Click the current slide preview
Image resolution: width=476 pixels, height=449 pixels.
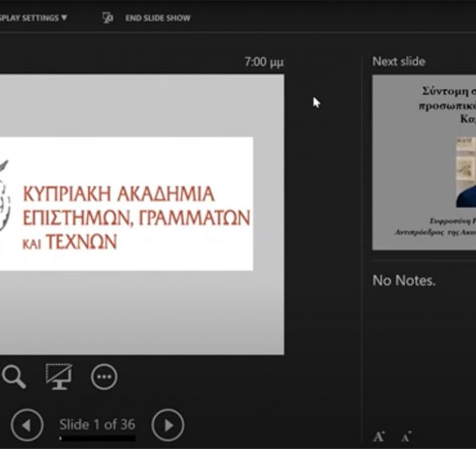(x=142, y=214)
